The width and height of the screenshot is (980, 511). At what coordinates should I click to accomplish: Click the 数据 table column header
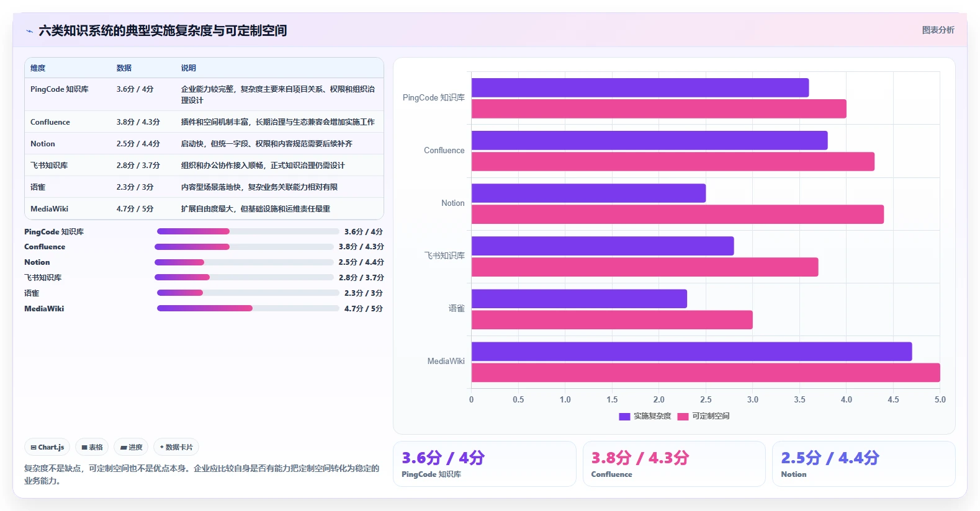124,68
